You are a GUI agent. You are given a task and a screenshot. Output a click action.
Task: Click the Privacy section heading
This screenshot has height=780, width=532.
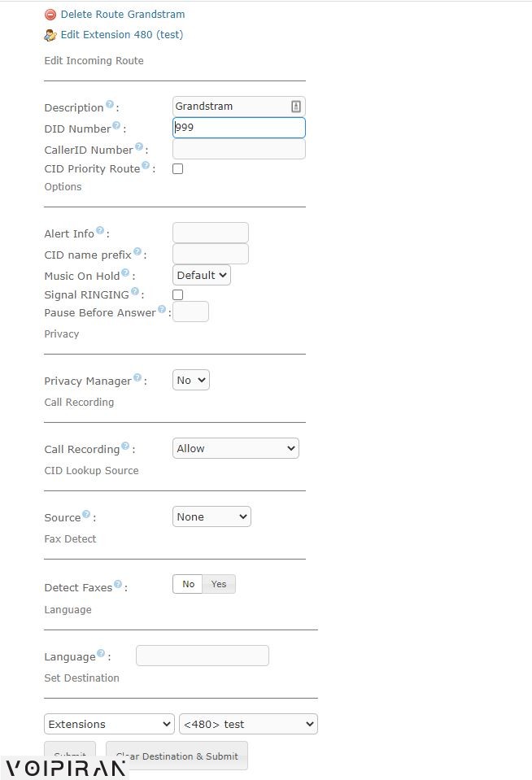pos(62,333)
